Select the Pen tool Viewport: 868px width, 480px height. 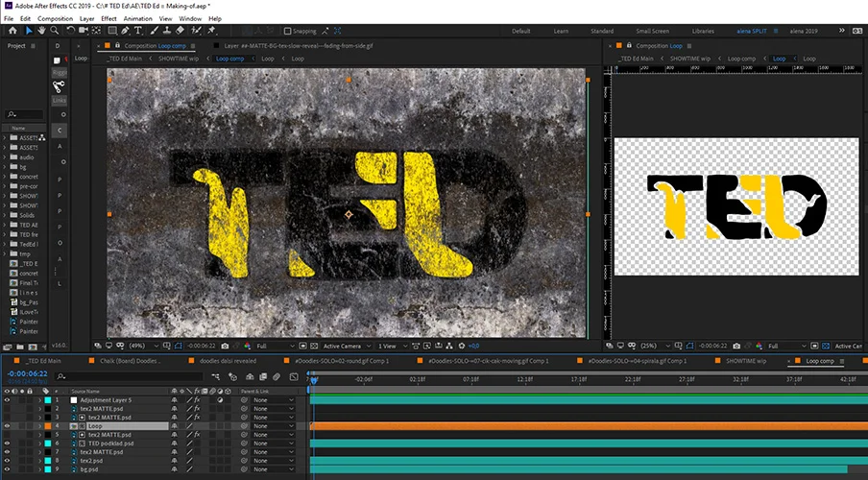(x=126, y=31)
